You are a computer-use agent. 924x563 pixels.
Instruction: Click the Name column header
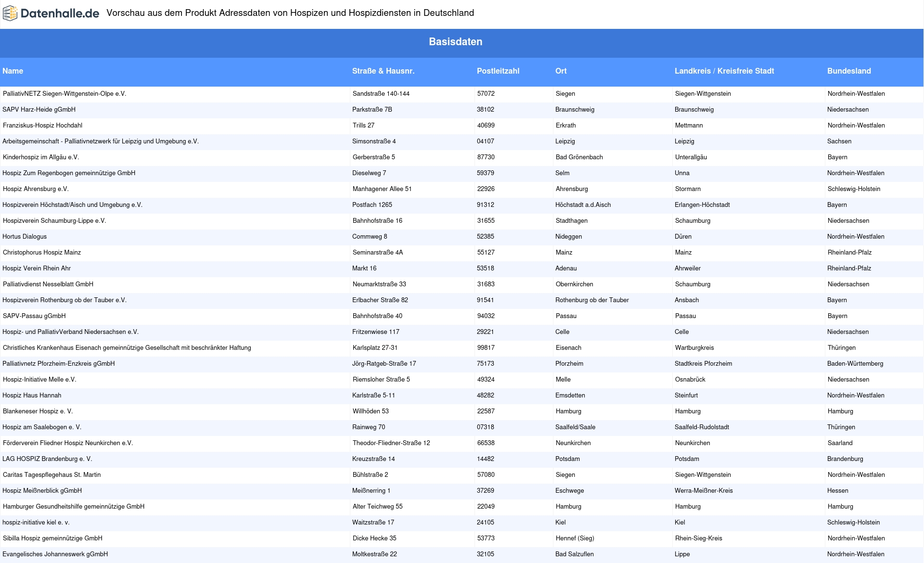13,71
